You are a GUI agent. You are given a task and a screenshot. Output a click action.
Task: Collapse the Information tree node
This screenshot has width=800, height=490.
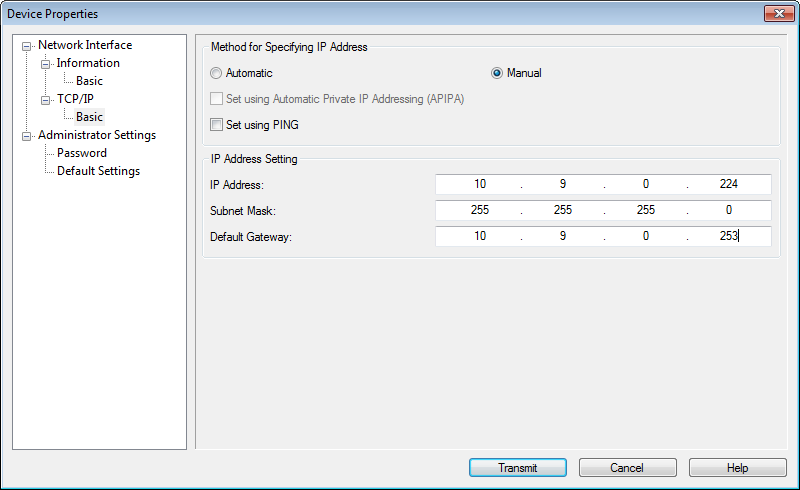pyautogui.click(x=45, y=64)
